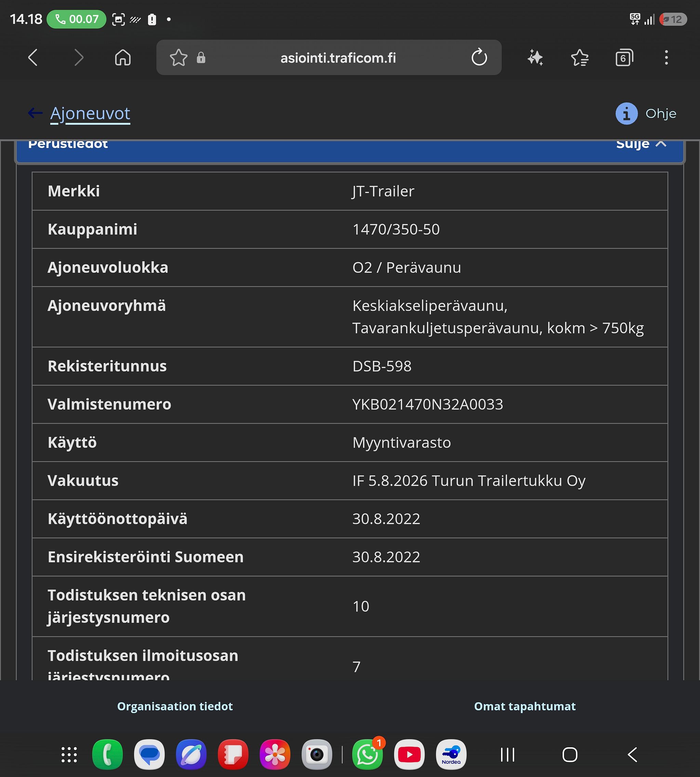
Task: Open the Messages app
Action: pos(149,754)
